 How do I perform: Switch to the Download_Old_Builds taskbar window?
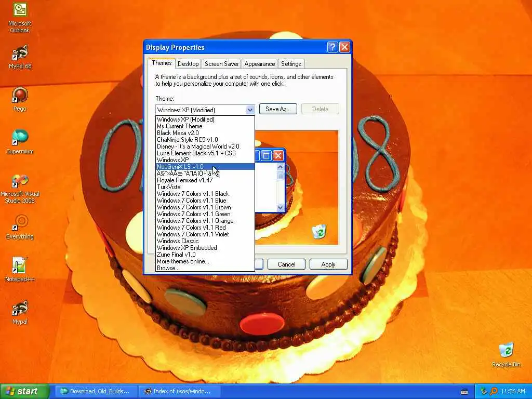coord(96,391)
